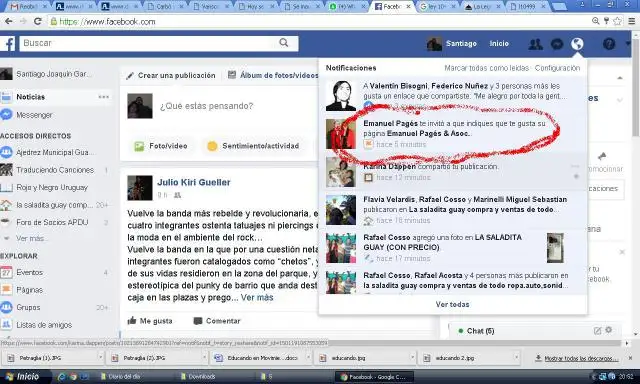Click the Facebook logo icon
This screenshot has height=384, width=640.
(x=8, y=43)
